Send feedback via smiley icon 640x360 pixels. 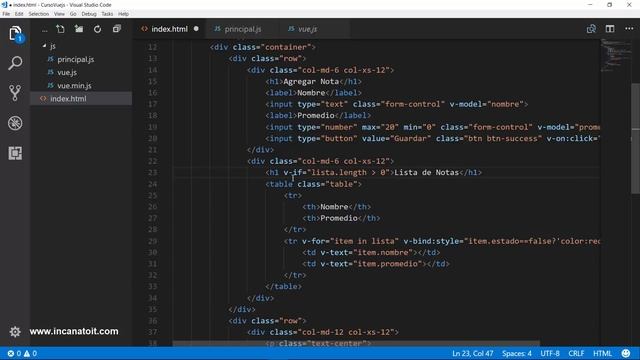point(626,353)
